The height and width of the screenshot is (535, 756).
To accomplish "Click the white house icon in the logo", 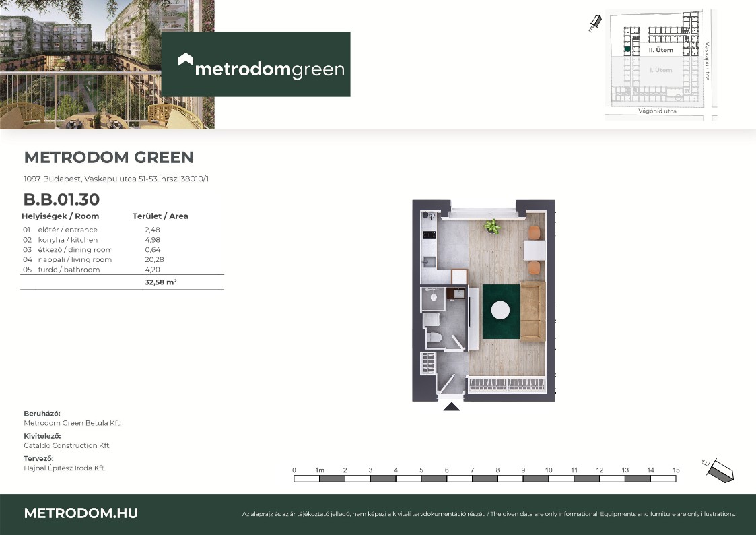I will point(186,59).
